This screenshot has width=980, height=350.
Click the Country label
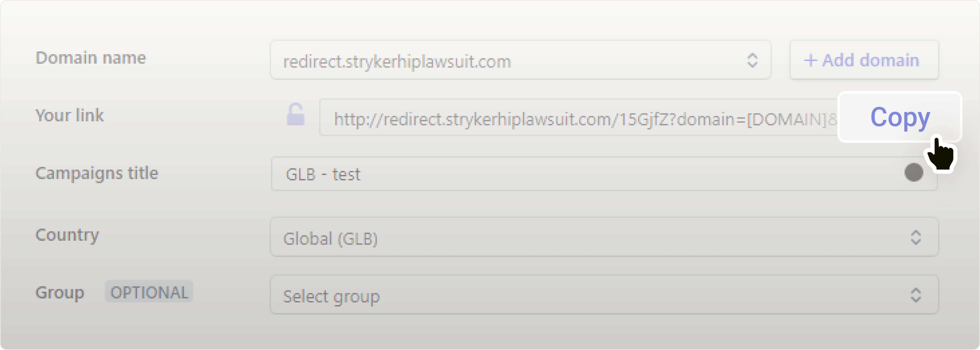(x=67, y=235)
